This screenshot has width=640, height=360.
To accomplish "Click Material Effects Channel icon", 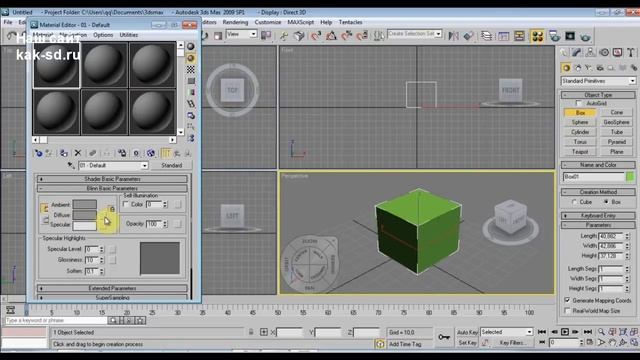I will [x=136, y=153].
